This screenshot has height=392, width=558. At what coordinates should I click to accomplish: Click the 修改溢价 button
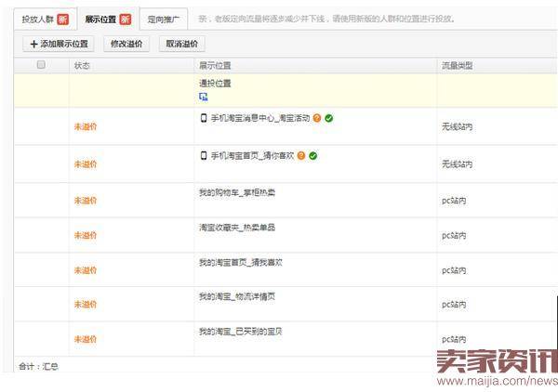(x=126, y=44)
